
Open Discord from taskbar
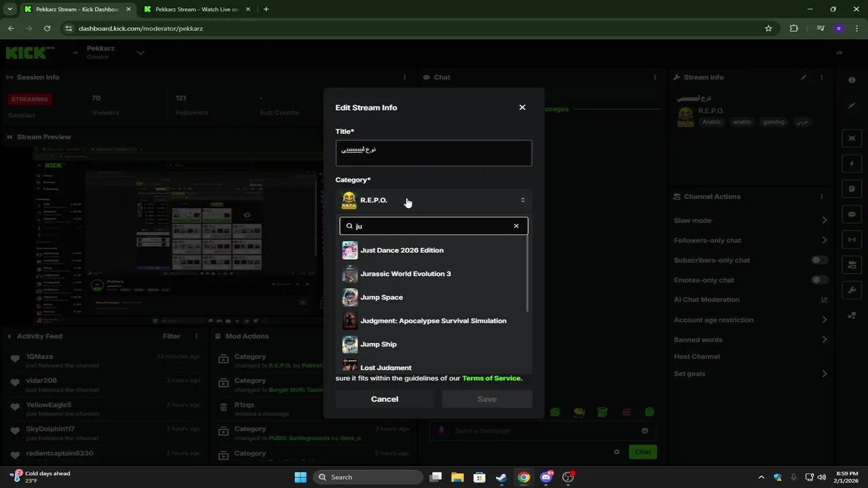pos(546,477)
